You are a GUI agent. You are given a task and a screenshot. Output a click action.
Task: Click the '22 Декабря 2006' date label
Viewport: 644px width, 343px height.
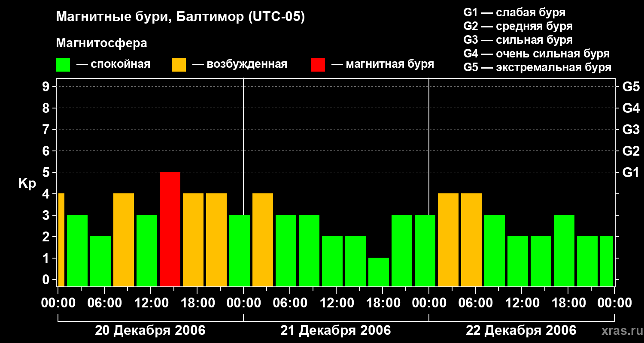(521, 331)
